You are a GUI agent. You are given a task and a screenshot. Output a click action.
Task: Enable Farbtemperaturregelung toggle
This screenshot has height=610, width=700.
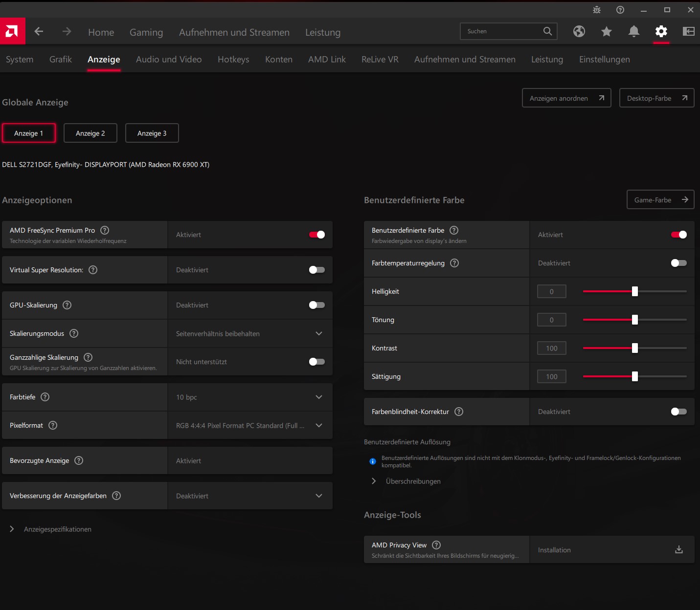[679, 263]
